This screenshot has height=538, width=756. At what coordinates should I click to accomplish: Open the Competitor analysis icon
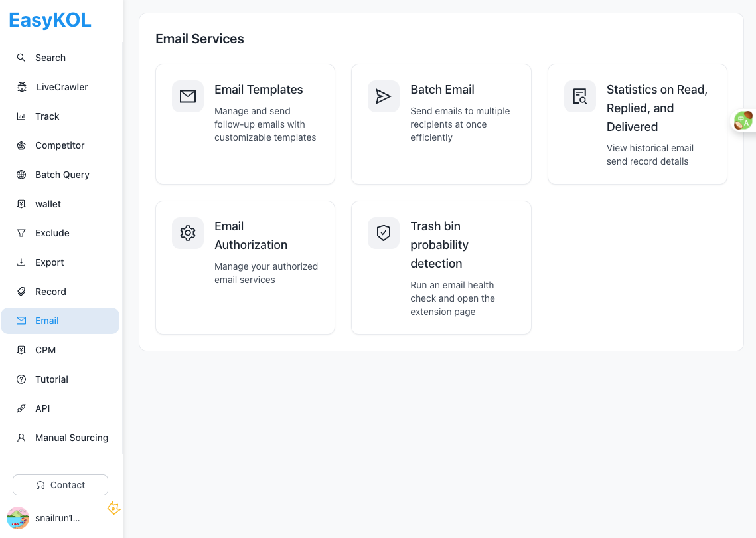tap(21, 145)
